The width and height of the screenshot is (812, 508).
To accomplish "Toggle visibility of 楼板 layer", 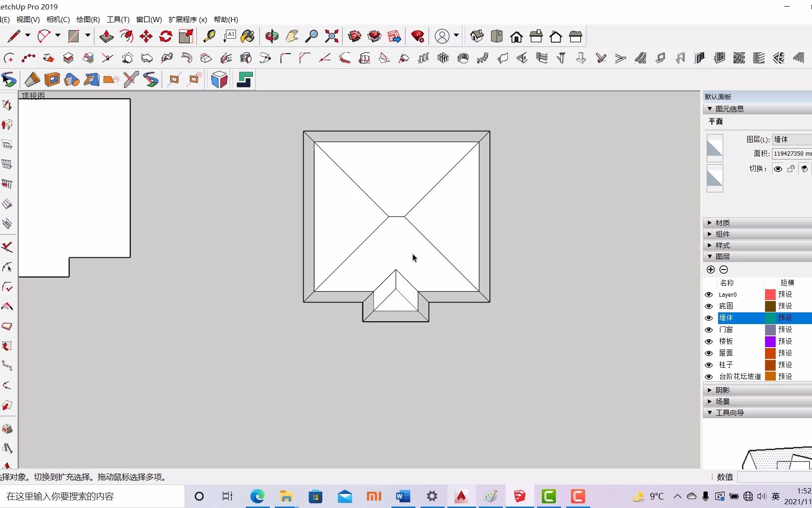I will click(x=709, y=341).
